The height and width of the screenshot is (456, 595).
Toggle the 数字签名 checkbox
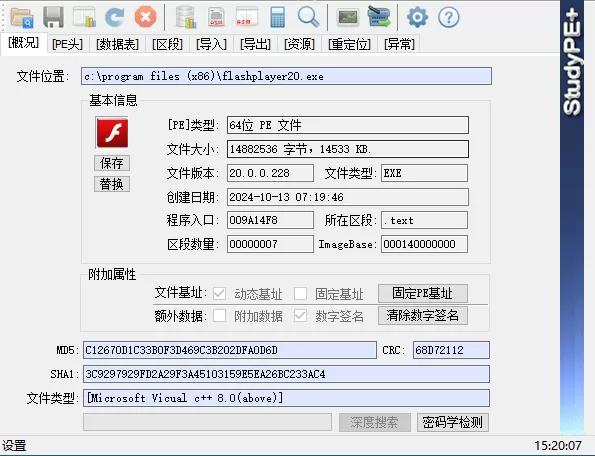(300, 316)
